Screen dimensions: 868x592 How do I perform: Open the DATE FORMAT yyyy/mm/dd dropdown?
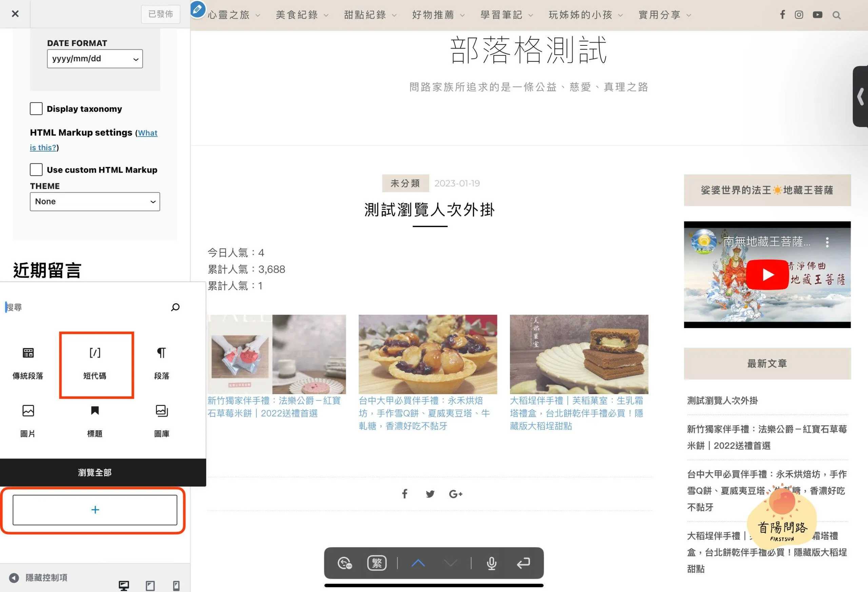[95, 59]
